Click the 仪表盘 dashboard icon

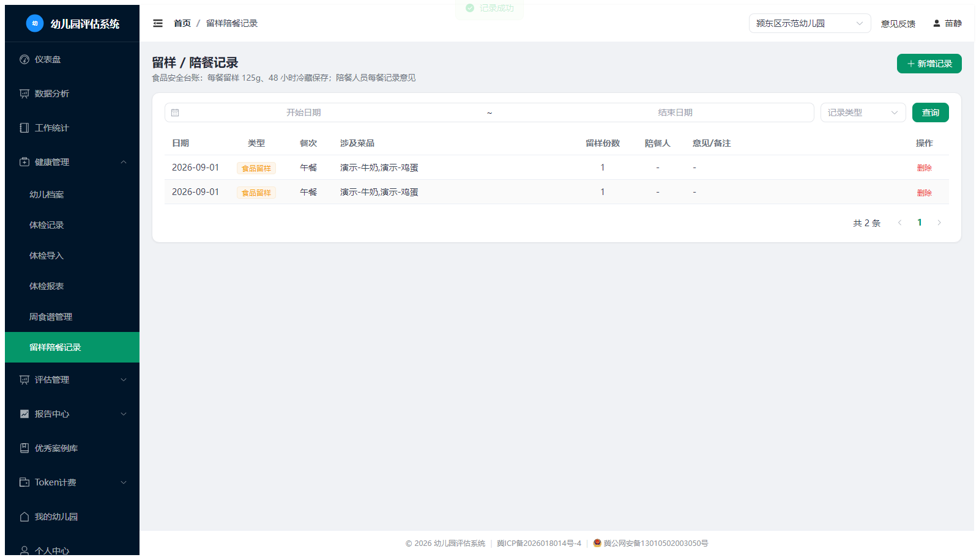(24, 59)
